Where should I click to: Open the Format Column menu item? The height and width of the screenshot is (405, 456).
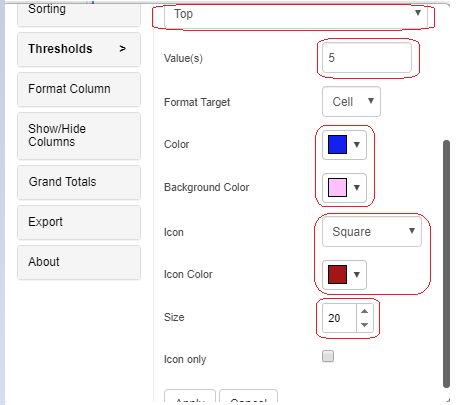(79, 89)
